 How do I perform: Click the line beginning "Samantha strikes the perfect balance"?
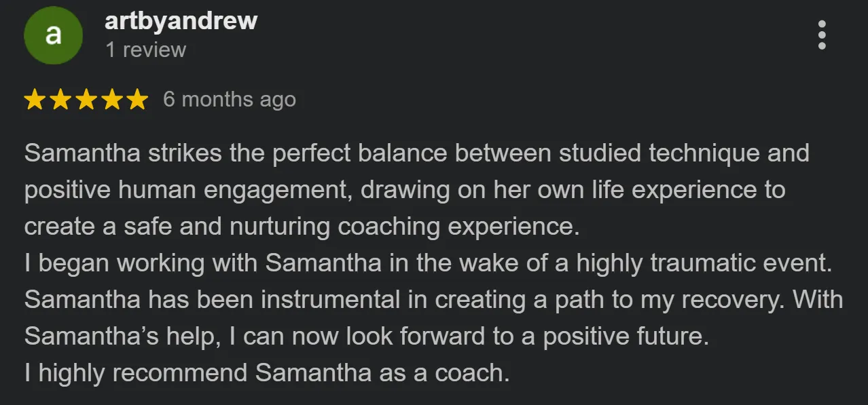417,154
